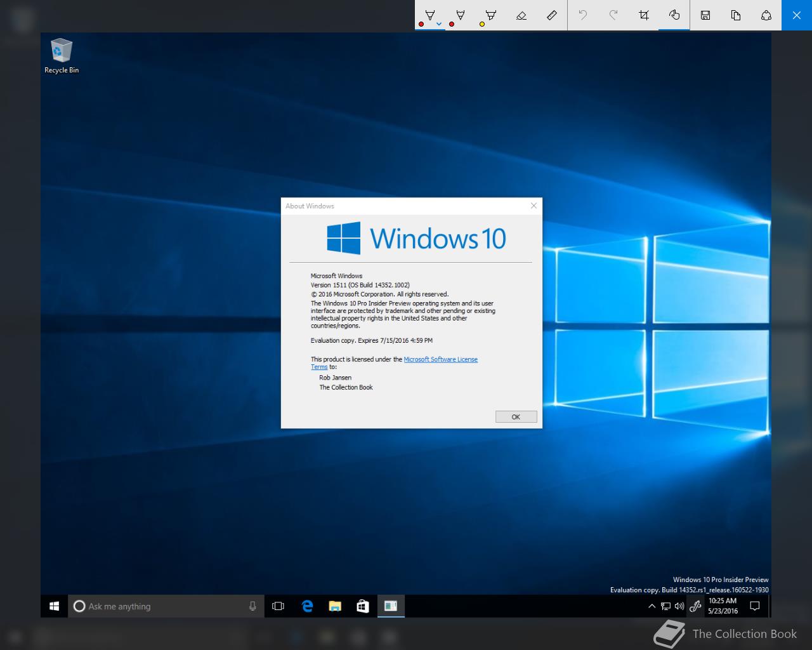Open the Start menu
This screenshot has height=650, width=812.
(55, 606)
